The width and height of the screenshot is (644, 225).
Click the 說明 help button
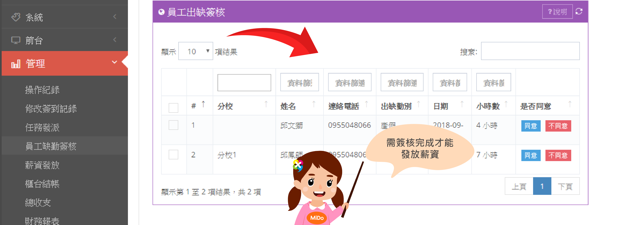(557, 11)
